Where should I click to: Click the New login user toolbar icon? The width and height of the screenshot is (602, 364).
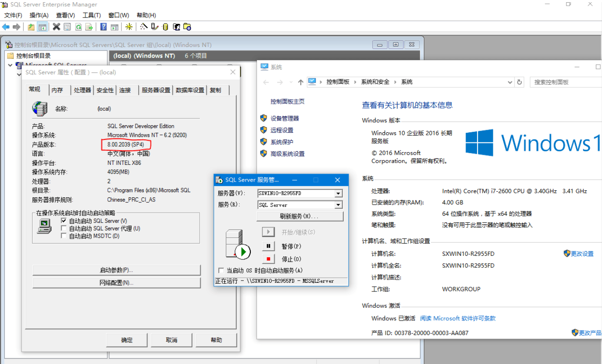[176, 27]
